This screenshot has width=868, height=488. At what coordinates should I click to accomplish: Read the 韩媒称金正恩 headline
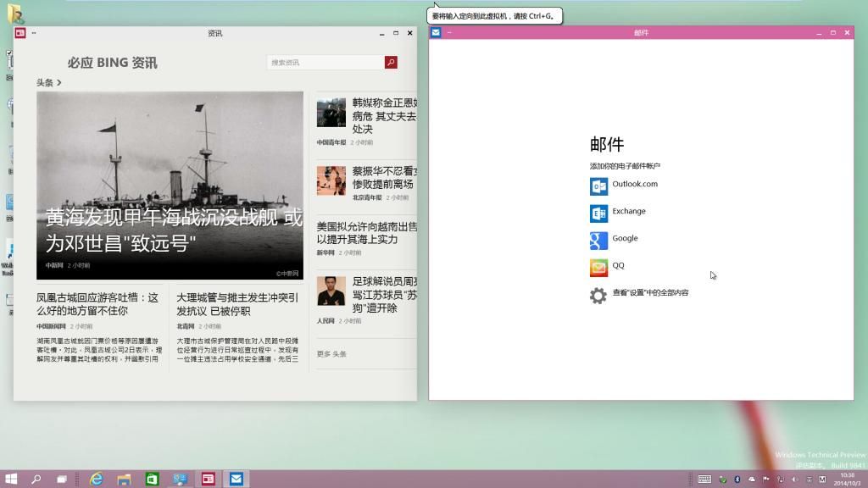(x=385, y=115)
